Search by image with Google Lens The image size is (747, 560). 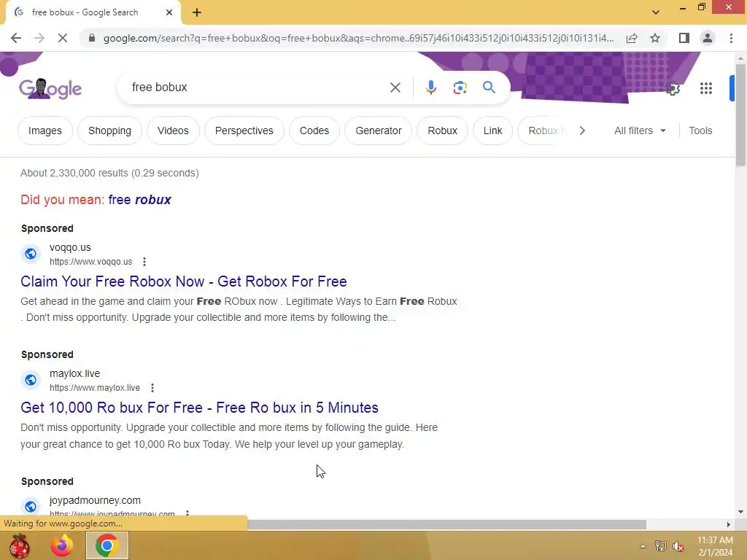tap(460, 87)
